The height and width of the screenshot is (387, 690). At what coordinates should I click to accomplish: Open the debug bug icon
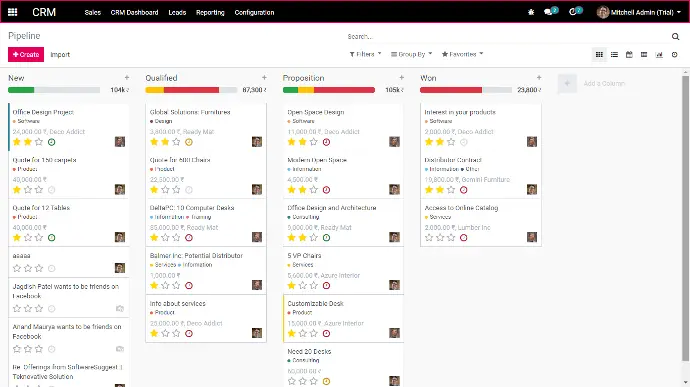[x=531, y=12]
